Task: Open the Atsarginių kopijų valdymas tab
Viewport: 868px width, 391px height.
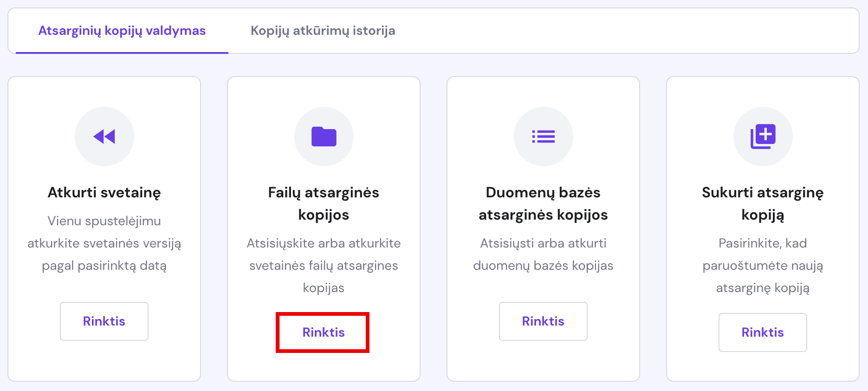Action: (x=122, y=31)
